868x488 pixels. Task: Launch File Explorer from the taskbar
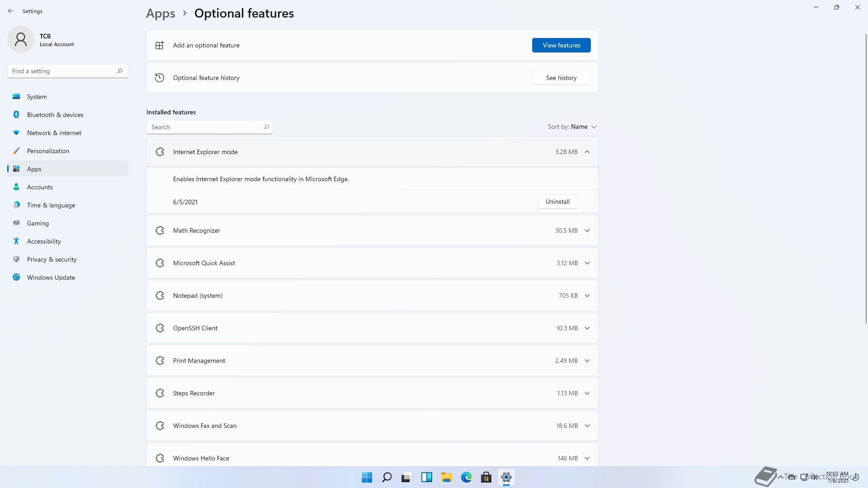coord(446,477)
